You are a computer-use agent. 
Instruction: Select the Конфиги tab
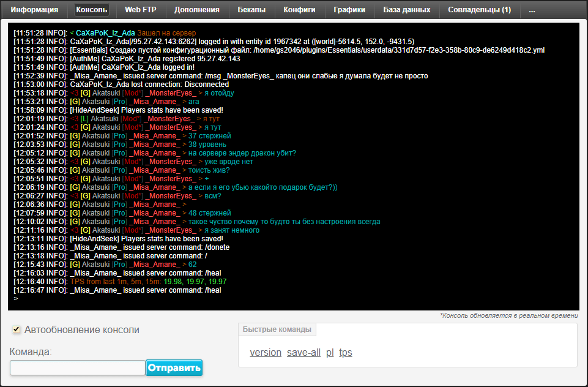pos(299,10)
